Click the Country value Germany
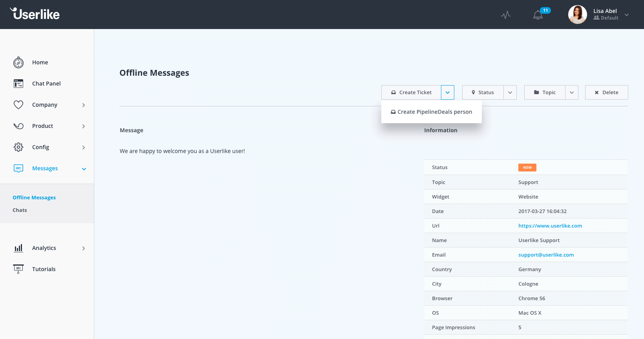The width and height of the screenshot is (644, 339). tap(530, 269)
